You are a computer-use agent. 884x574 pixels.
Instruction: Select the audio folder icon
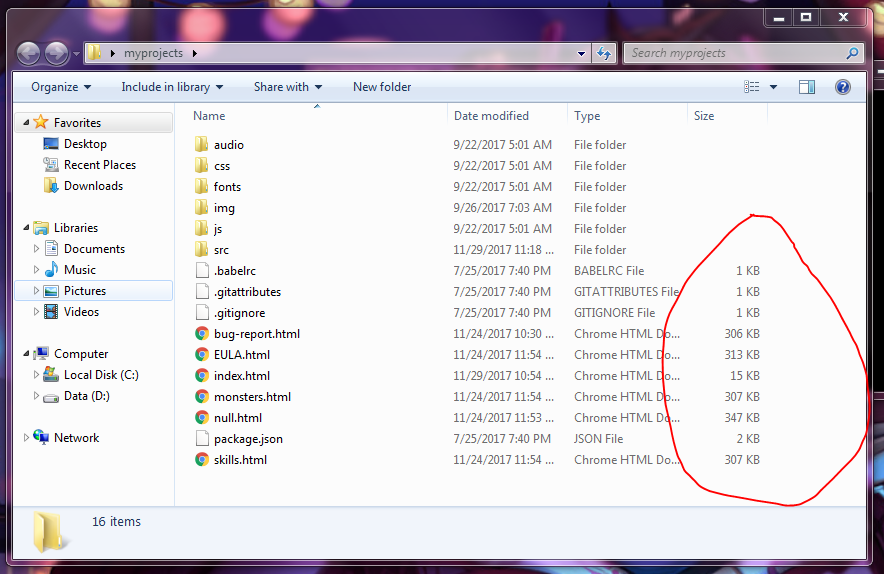(x=201, y=144)
